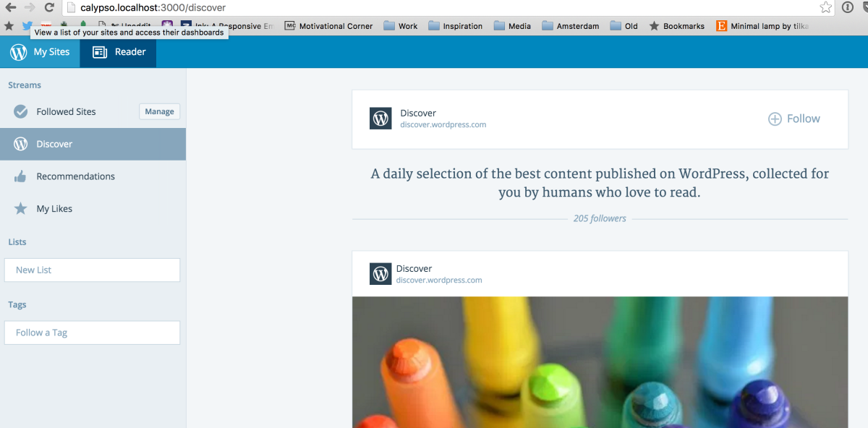Click the My Likes star icon
Screen dimensions: 868x428
tap(21, 209)
